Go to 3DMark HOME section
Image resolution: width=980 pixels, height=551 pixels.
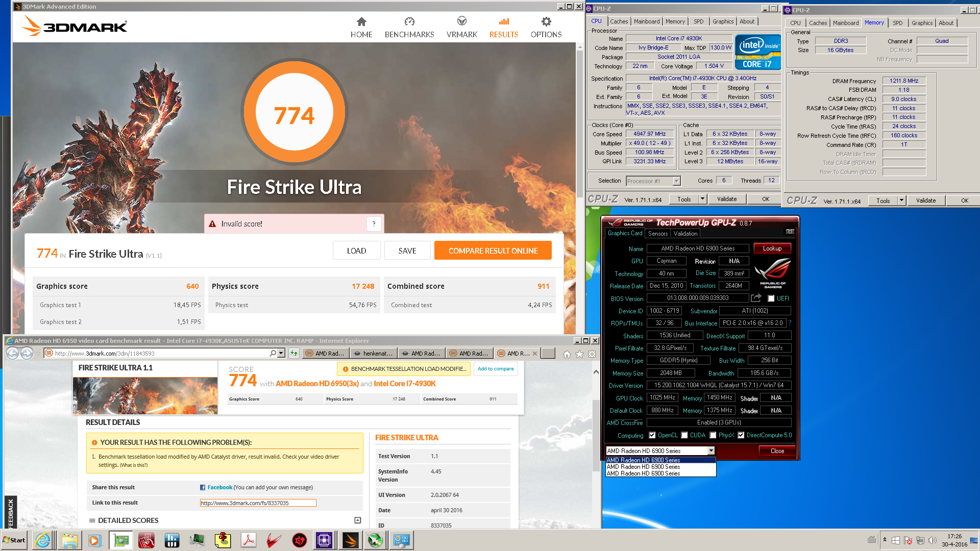click(x=361, y=28)
